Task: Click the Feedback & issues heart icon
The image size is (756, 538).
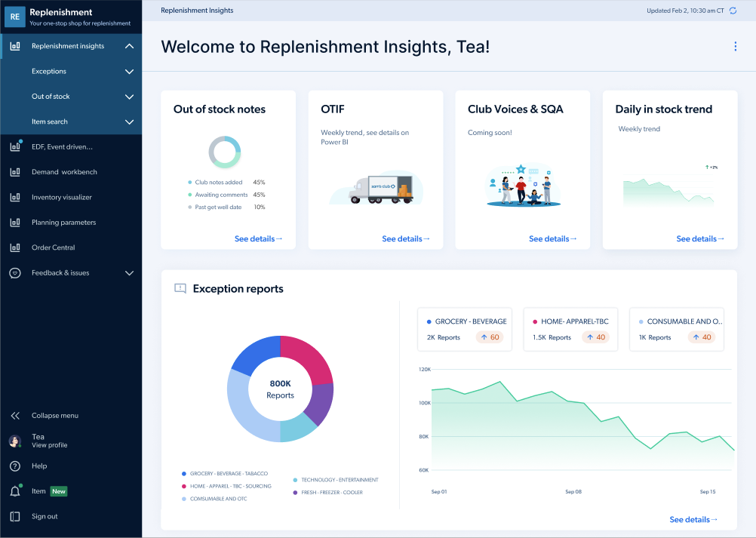Action: pyautogui.click(x=15, y=273)
